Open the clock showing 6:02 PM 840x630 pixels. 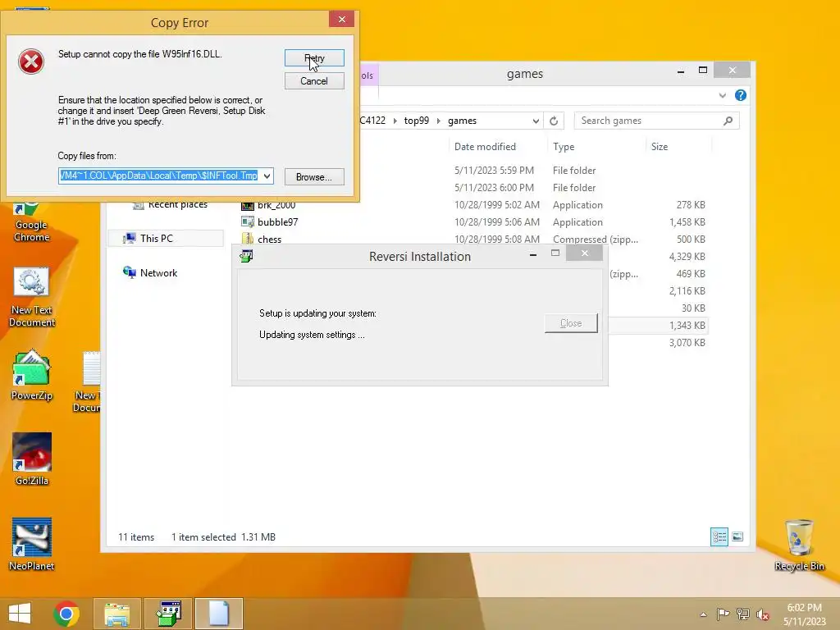[x=805, y=614]
